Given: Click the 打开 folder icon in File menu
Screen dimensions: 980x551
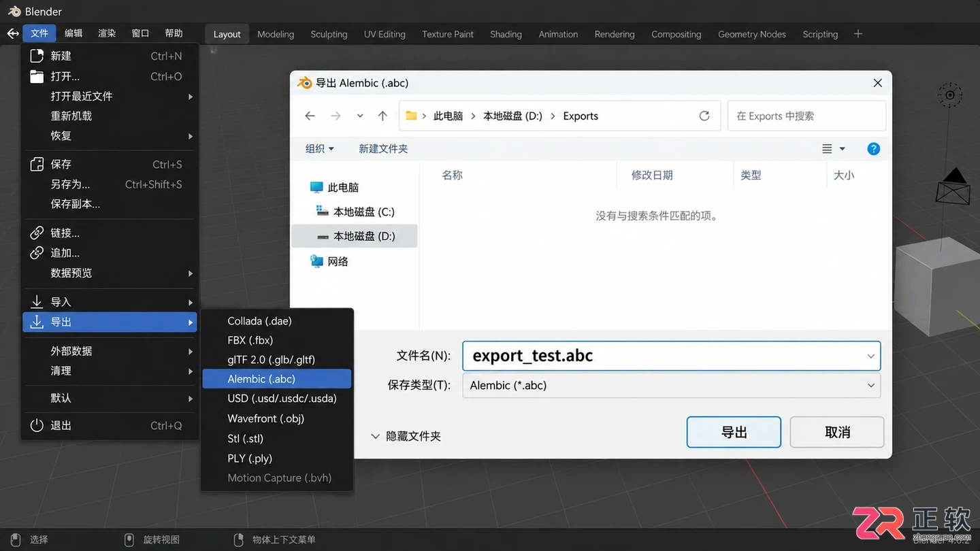Looking at the screenshot, I should 37,76.
